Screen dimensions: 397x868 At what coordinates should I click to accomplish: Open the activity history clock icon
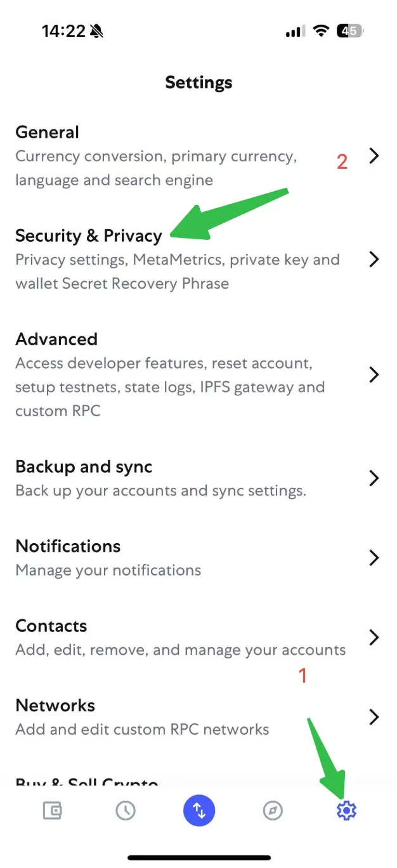(x=126, y=810)
